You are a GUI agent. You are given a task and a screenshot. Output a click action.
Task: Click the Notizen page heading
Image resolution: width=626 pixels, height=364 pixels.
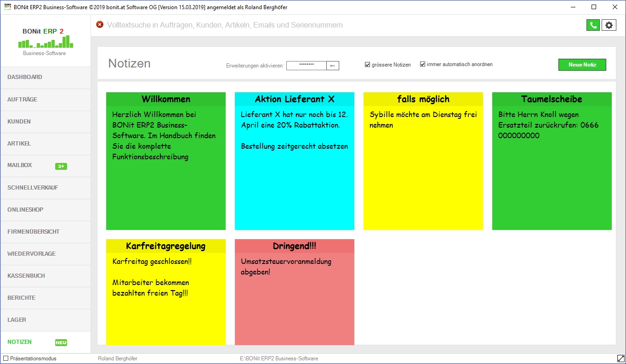click(x=129, y=63)
